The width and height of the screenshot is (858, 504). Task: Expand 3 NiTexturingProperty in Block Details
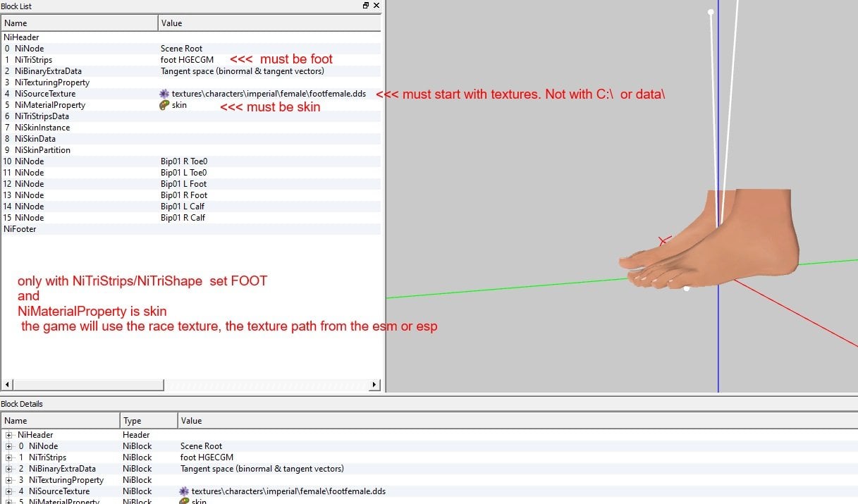[9, 480]
